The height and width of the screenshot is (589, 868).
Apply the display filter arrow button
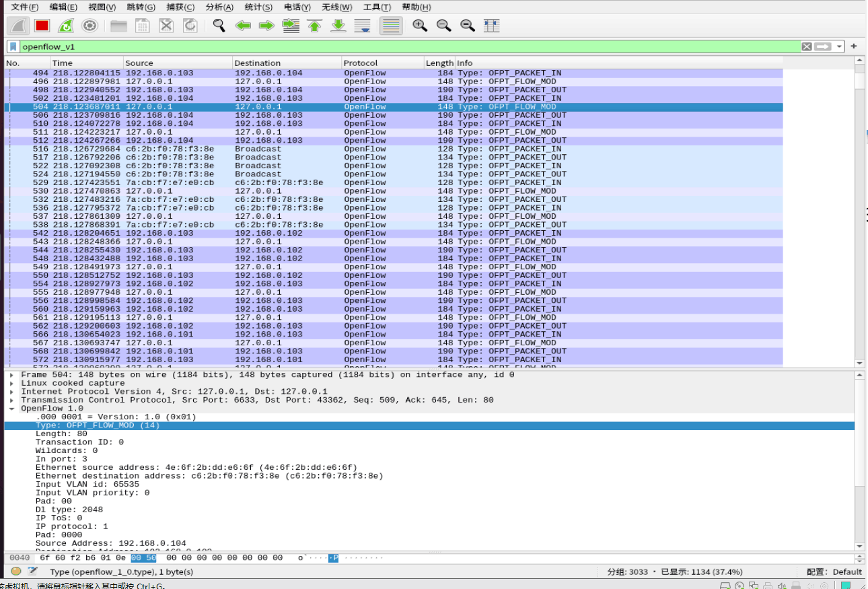click(x=823, y=46)
